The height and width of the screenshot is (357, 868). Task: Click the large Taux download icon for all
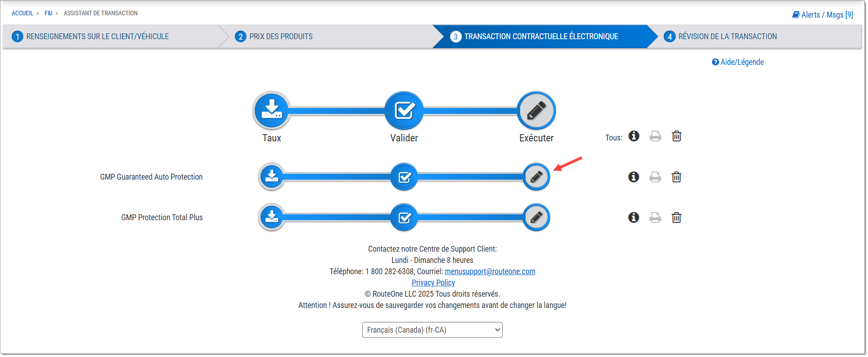(271, 110)
